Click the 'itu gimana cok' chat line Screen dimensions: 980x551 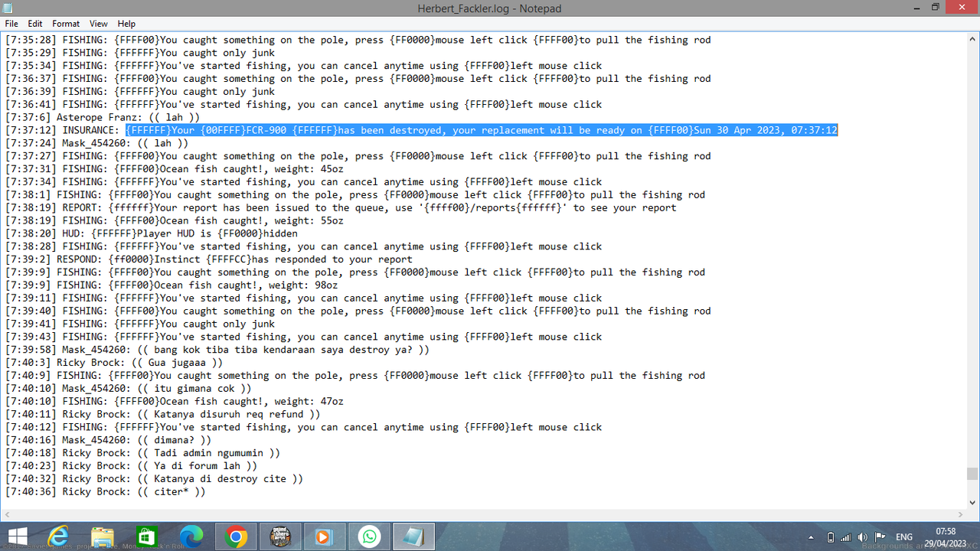click(x=128, y=388)
